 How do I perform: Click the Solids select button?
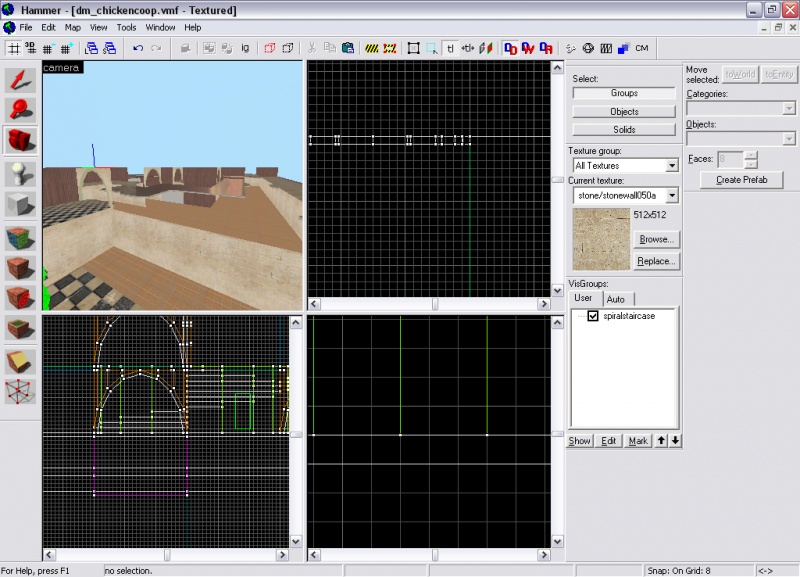624,130
